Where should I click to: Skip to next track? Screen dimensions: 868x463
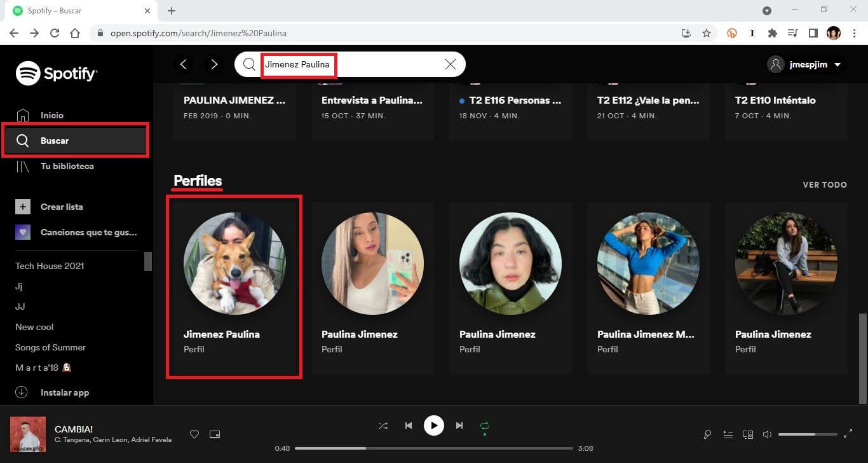click(x=459, y=425)
